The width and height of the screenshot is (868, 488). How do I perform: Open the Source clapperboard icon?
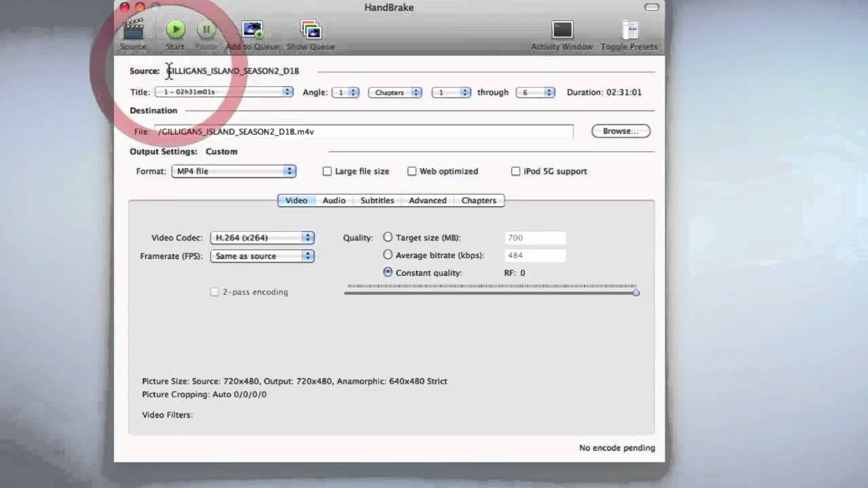coord(134,30)
